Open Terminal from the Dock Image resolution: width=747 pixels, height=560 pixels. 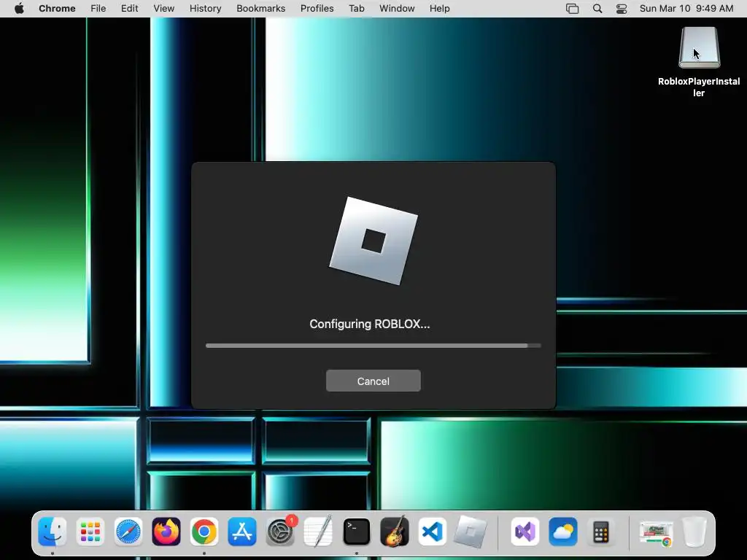356,532
